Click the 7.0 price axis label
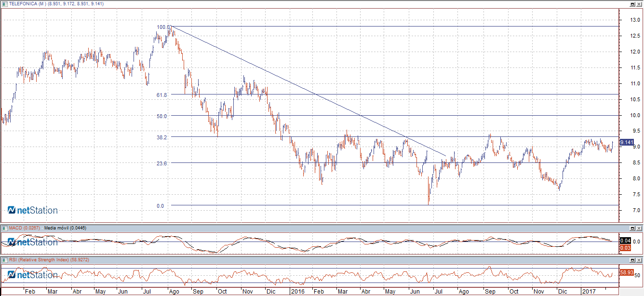 pyautogui.click(x=636, y=210)
